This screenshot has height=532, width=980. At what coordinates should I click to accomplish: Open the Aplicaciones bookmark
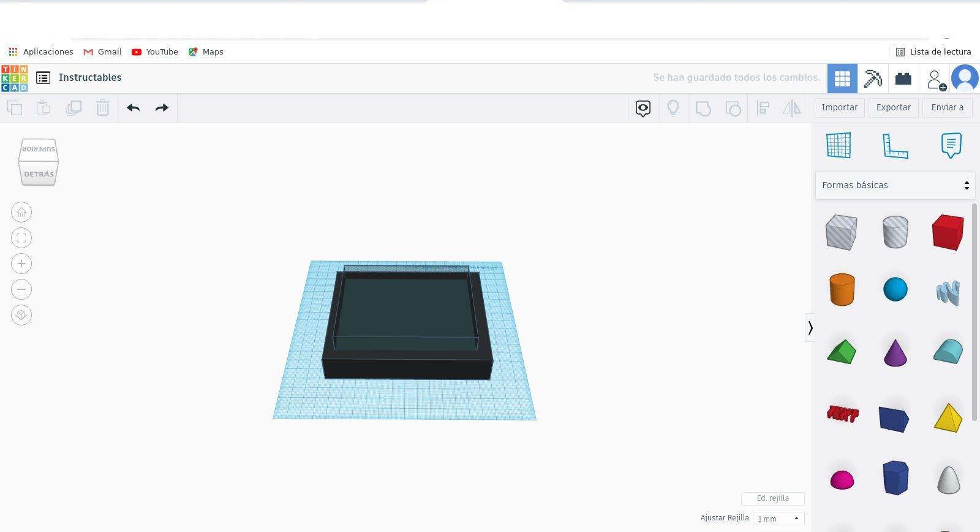[x=41, y=52]
